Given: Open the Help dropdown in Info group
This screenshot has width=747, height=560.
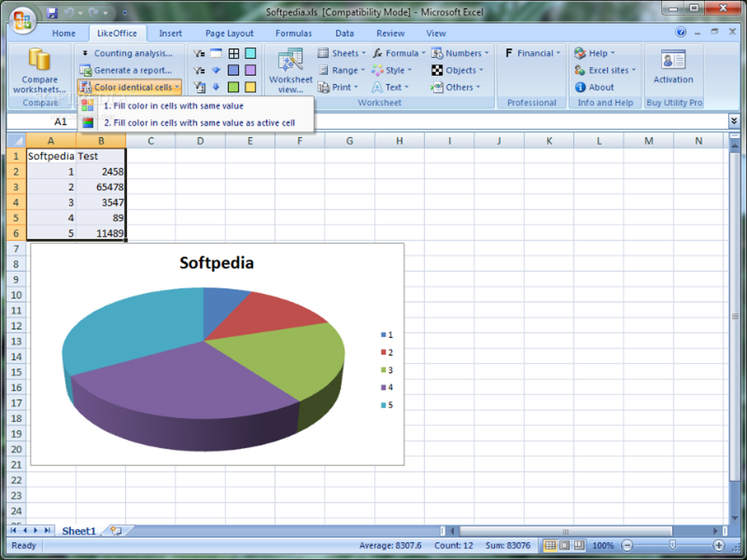Looking at the screenshot, I should click(595, 53).
